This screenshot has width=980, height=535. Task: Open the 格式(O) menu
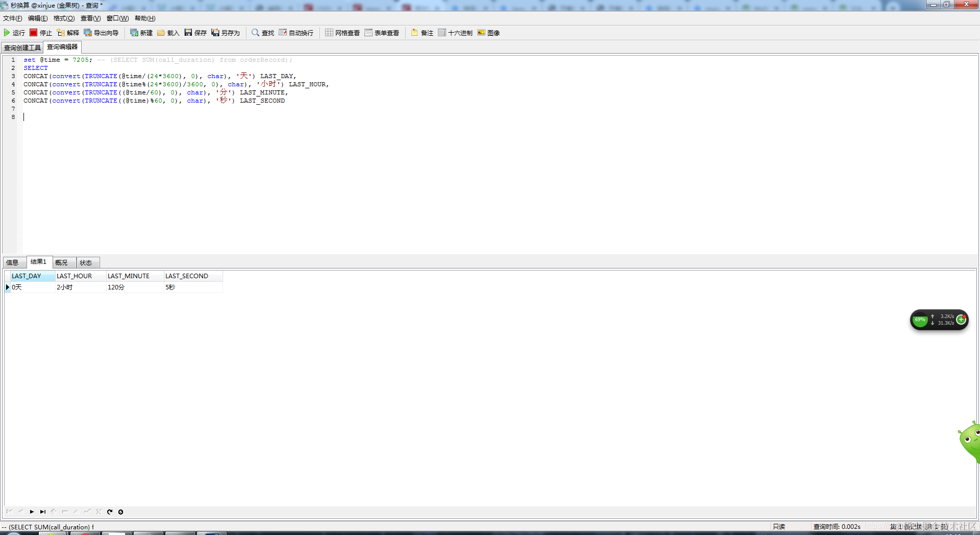(64, 18)
